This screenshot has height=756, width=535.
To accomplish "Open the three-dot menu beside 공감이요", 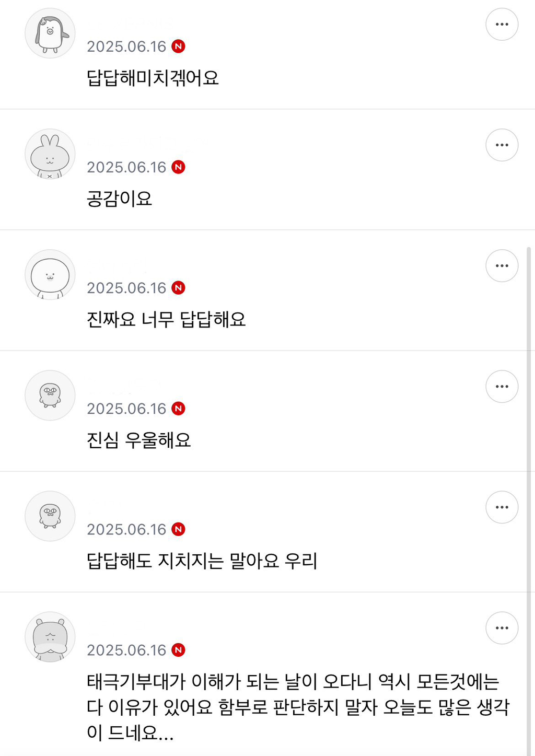I will click(502, 145).
